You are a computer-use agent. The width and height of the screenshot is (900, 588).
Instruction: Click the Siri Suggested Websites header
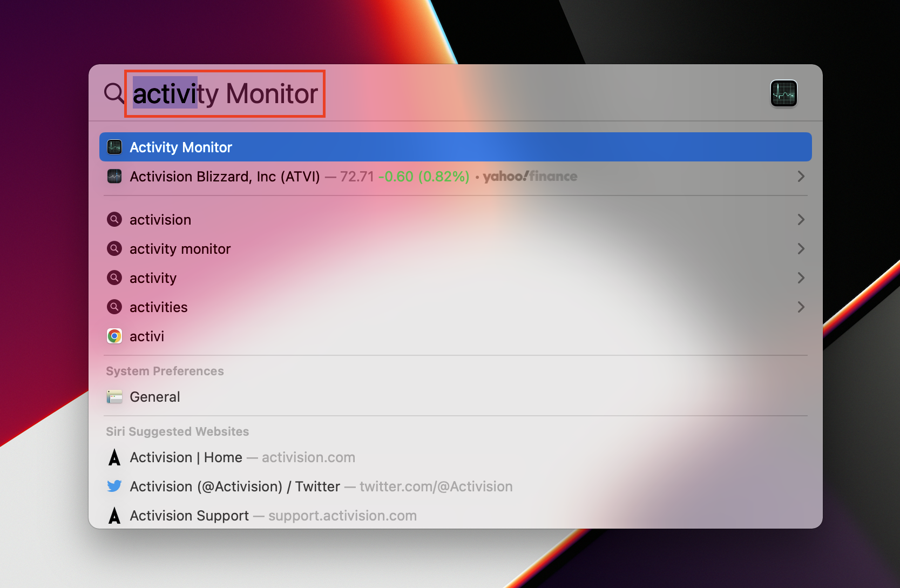[177, 431]
